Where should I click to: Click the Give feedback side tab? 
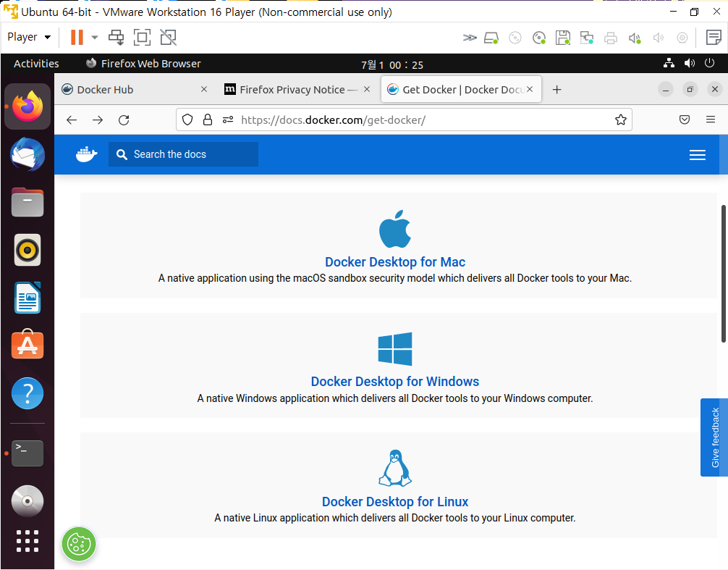tap(714, 437)
